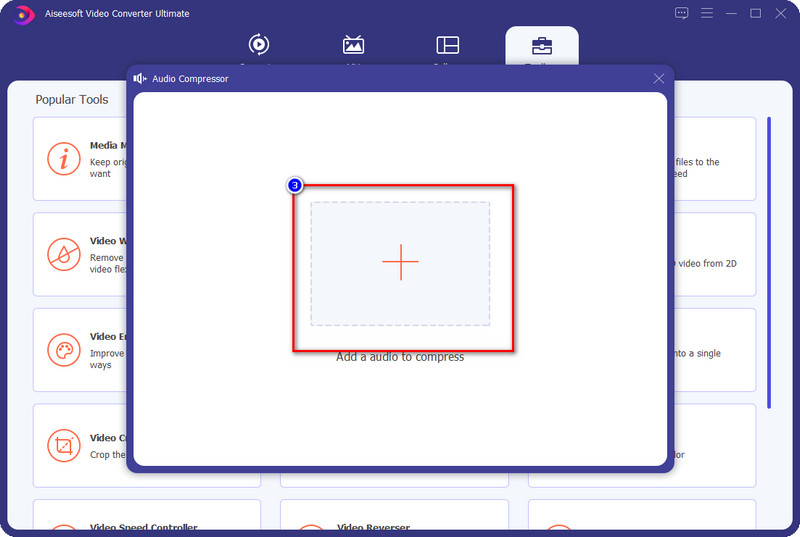Click the dashed drop zone for audio
The image size is (800, 537).
(340, 300)
